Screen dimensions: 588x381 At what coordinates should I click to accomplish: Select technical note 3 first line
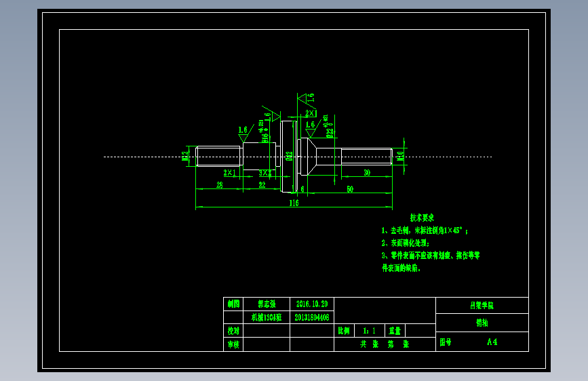click(x=431, y=256)
